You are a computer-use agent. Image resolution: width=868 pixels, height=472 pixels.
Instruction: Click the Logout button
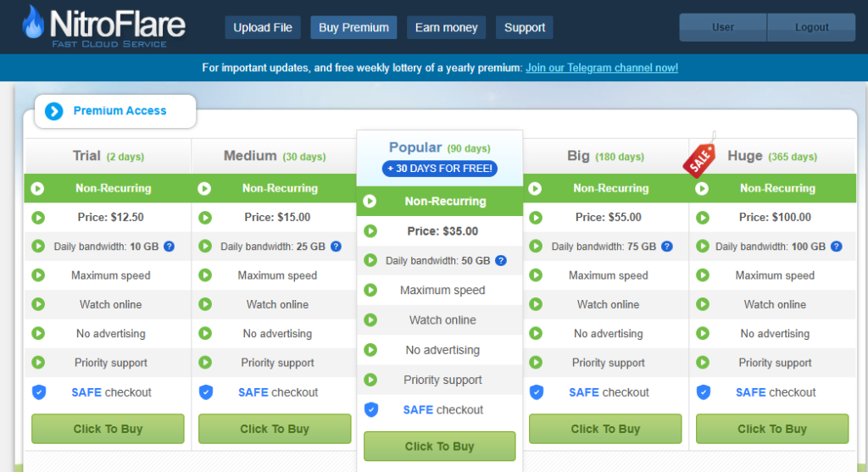[811, 27]
